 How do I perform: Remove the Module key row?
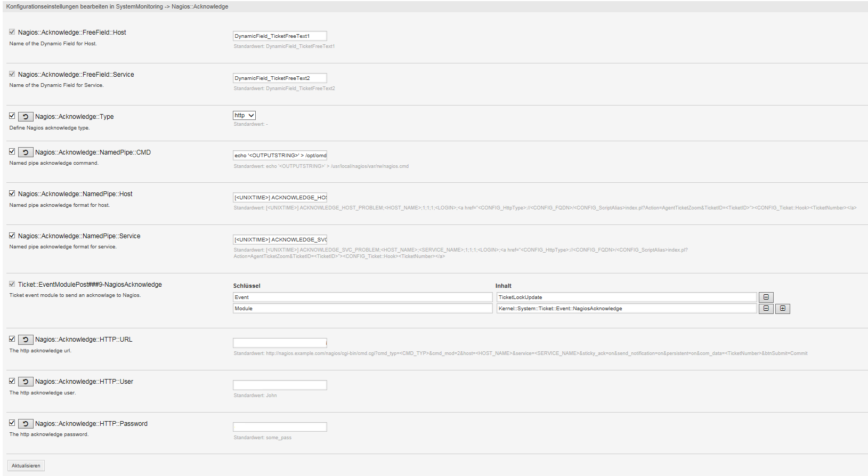click(766, 309)
